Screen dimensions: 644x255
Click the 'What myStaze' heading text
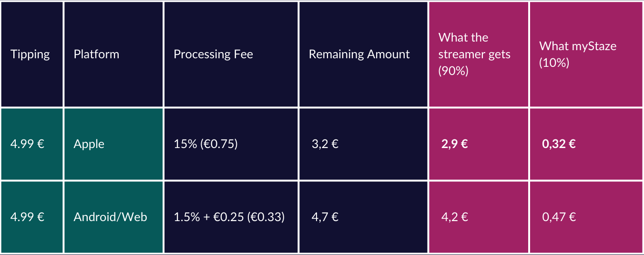tap(578, 46)
